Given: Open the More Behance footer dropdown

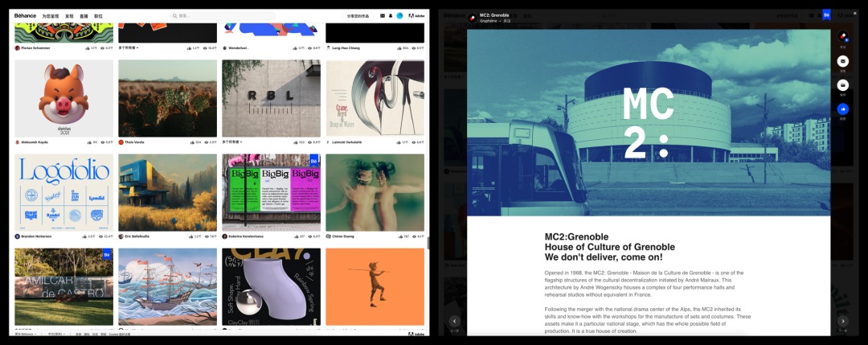Looking at the screenshot, I should coord(26,335).
